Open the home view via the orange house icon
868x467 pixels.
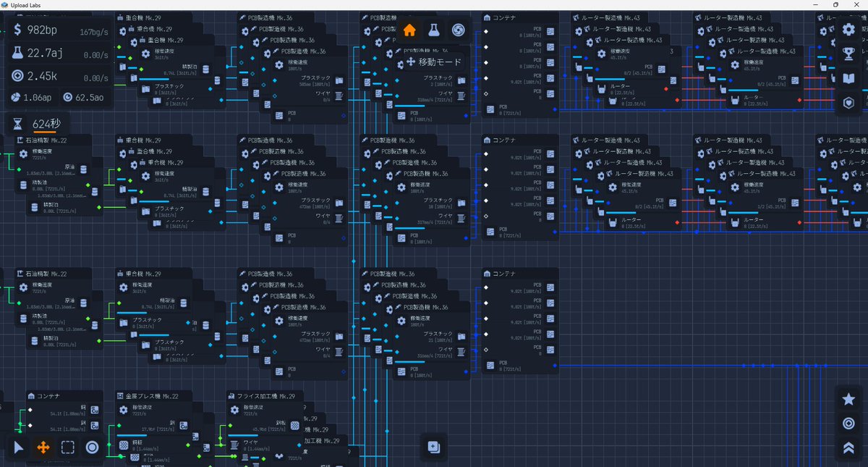pyautogui.click(x=409, y=30)
